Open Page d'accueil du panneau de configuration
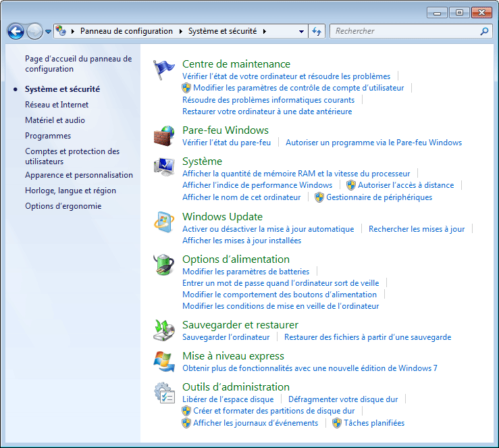 point(78,64)
